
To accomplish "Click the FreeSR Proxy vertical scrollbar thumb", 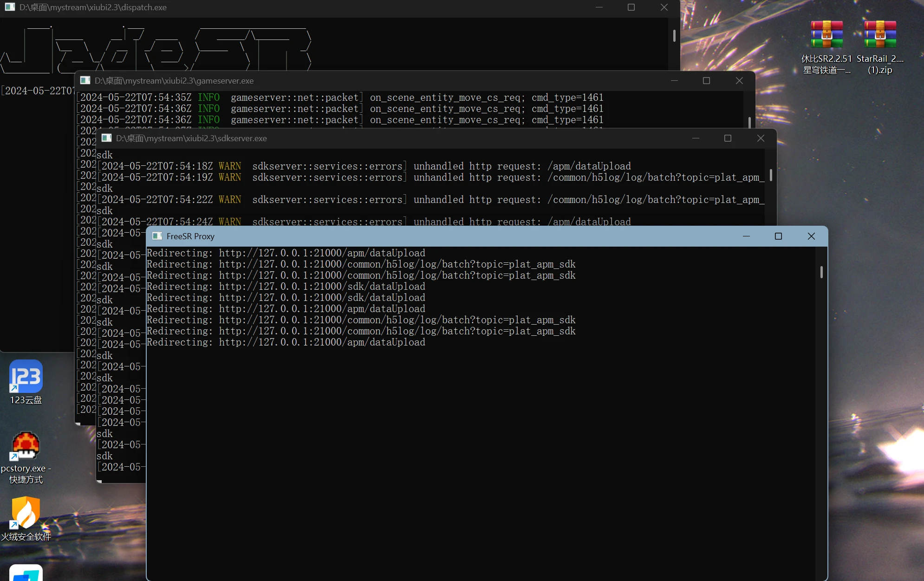I will click(821, 272).
